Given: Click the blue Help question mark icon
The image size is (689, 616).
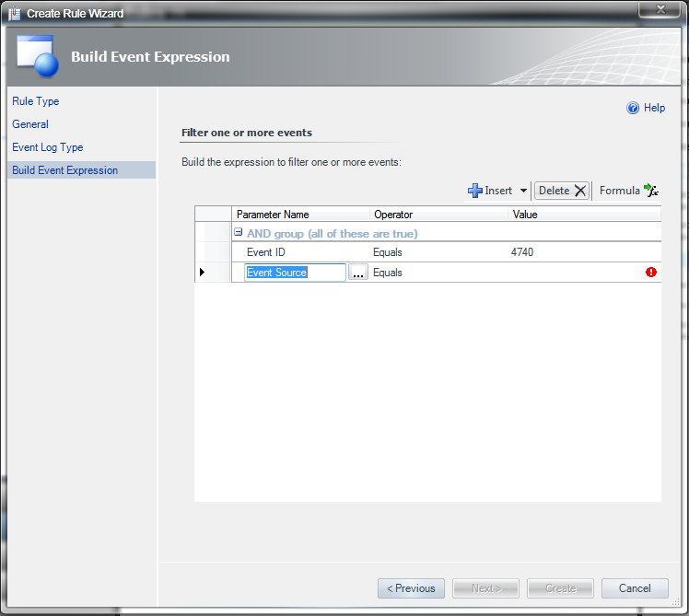Looking at the screenshot, I should 633,108.
